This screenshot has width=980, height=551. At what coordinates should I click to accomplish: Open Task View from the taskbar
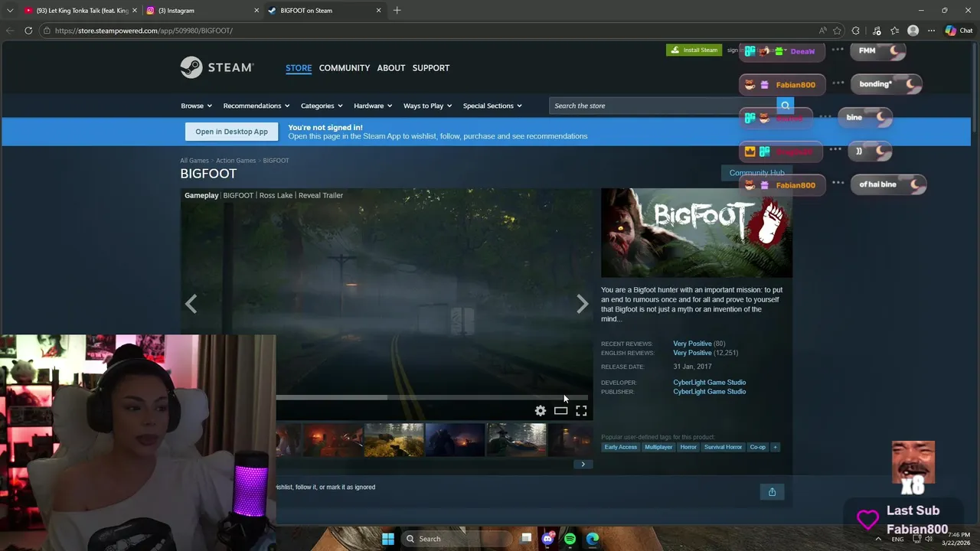pos(526,539)
